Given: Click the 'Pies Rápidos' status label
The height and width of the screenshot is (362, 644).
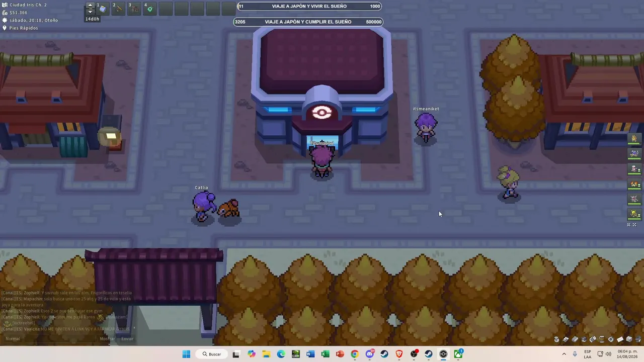Looking at the screenshot, I should coord(24,28).
